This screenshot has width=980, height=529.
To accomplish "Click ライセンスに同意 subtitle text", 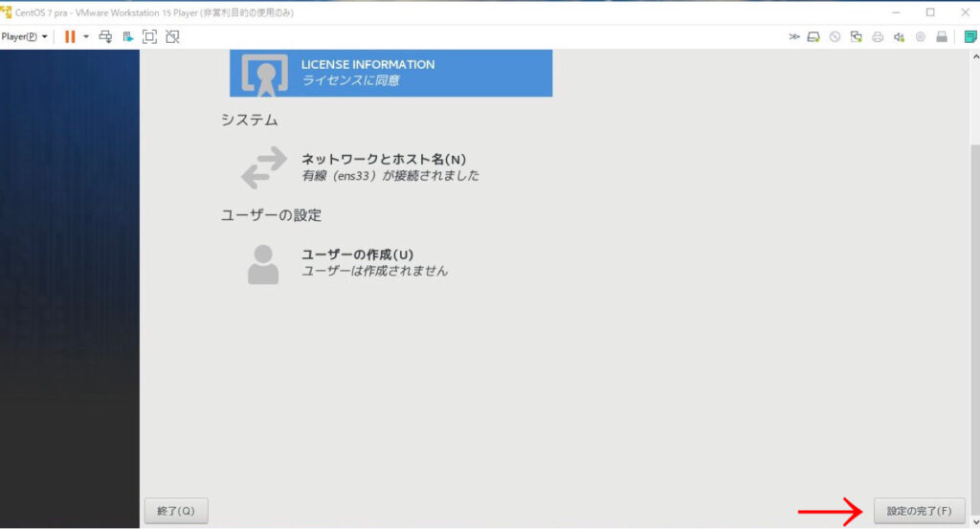I will 350,80.
